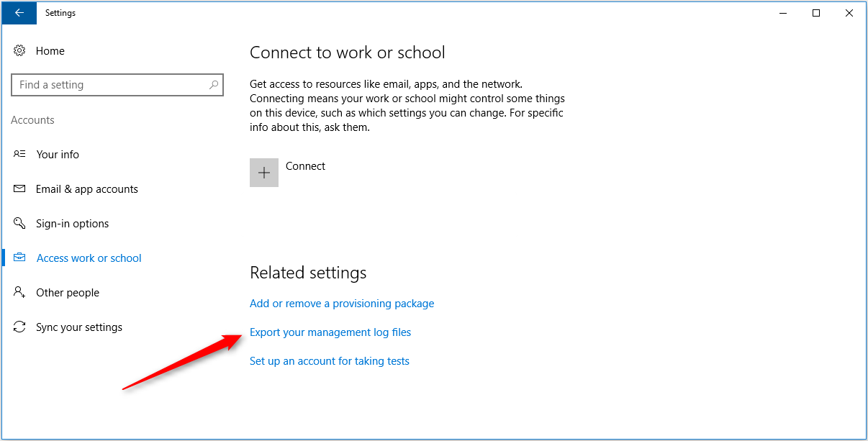Click the Sync your settings arrows icon
868x441 pixels.
[20, 327]
